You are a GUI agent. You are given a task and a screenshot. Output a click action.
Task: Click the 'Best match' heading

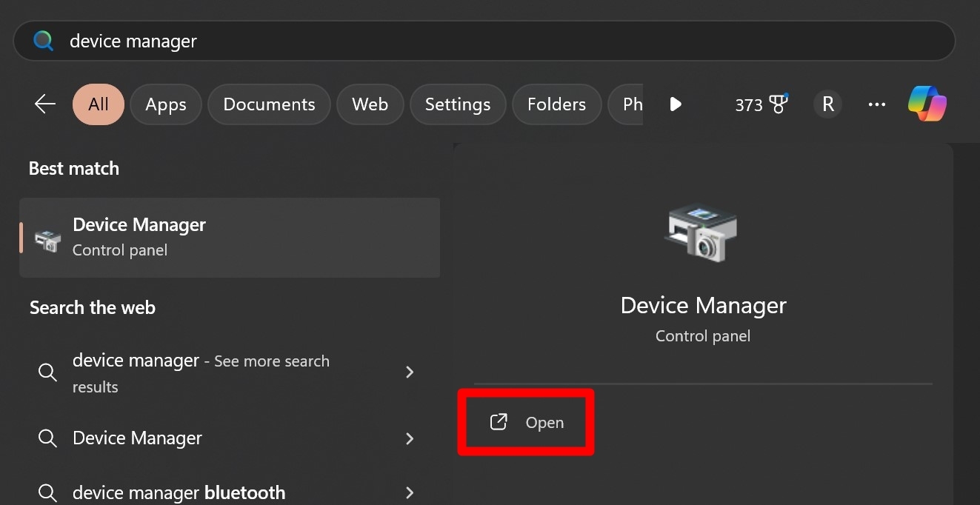[x=74, y=168]
